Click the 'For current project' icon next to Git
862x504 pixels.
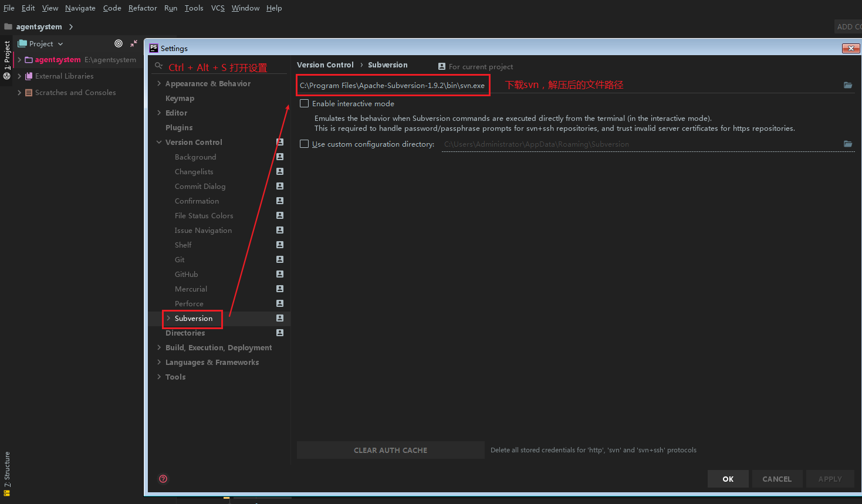pyautogui.click(x=280, y=259)
